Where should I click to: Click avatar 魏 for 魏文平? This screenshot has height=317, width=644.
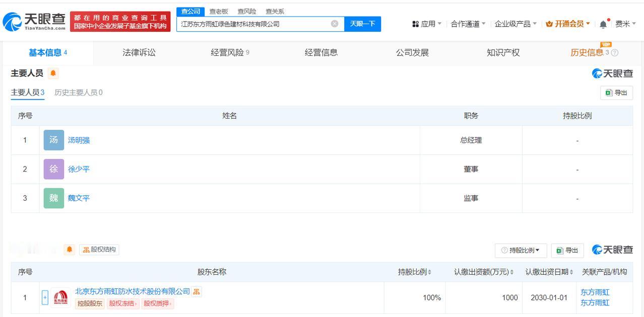[x=54, y=198]
